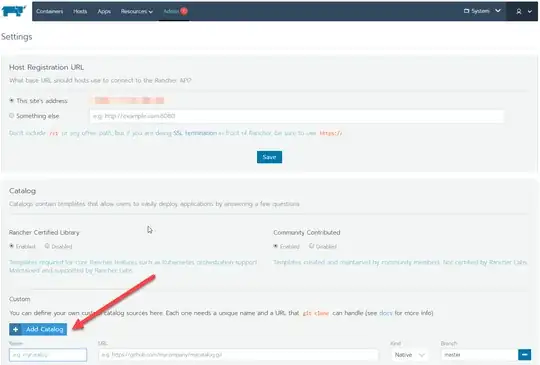Click the custom host URL input field

click(x=297, y=116)
